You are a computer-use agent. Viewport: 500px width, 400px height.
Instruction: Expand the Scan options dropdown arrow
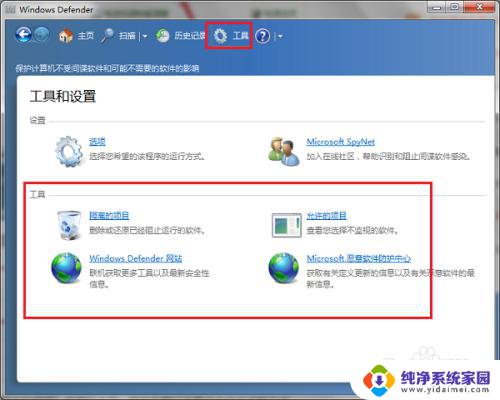click(145, 36)
